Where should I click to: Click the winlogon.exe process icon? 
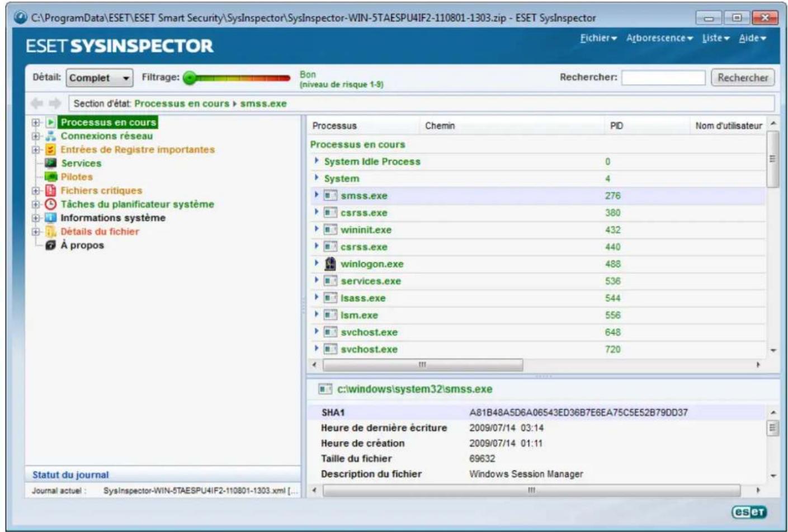point(331,263)
